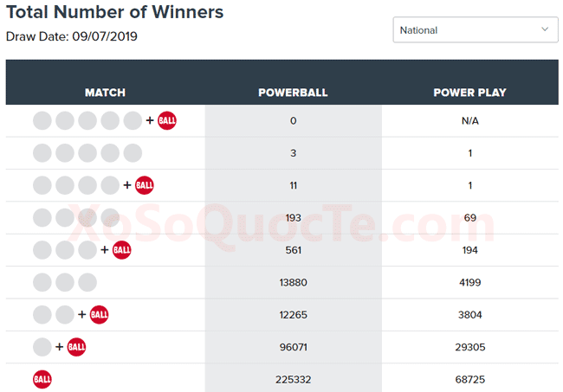The width and height of the screenshot is (563, 392).
Task: Click the MATCH column header
Action: (105, 93)
